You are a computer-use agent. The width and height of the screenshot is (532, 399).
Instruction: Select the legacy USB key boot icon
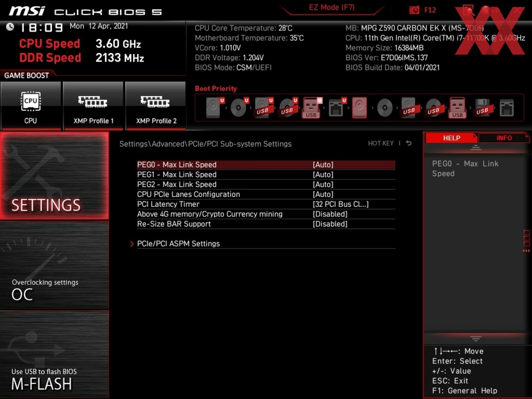pos(457,108)
